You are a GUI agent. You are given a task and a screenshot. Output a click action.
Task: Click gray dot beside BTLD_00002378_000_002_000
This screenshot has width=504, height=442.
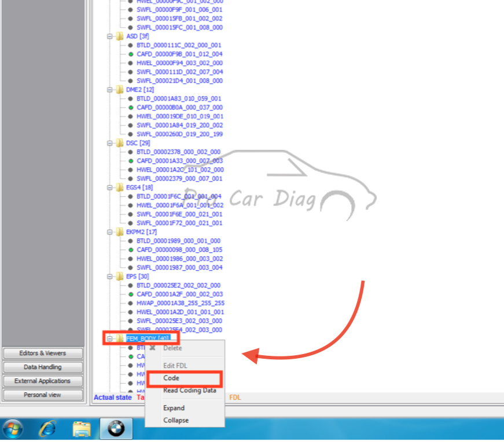131,152
